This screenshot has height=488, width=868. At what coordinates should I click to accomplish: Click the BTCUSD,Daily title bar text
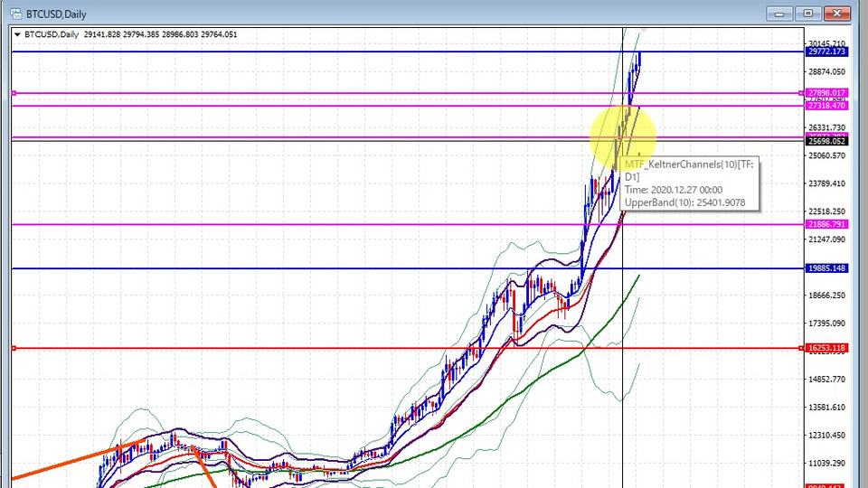point(56,14)
